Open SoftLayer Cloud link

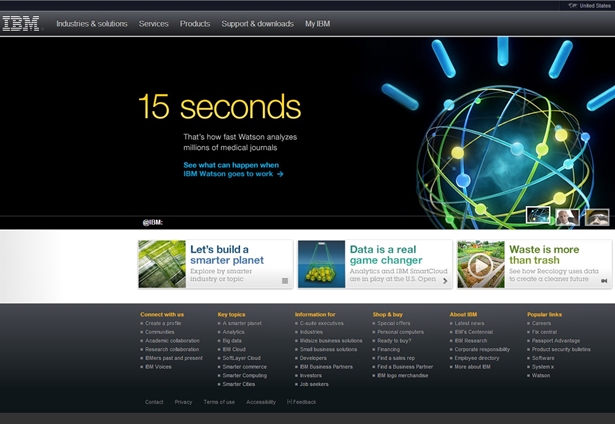click(241, 358)
